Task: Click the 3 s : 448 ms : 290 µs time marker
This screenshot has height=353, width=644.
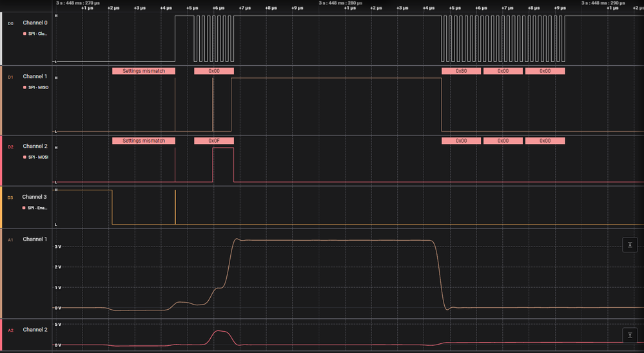Action: click(603, 3)
